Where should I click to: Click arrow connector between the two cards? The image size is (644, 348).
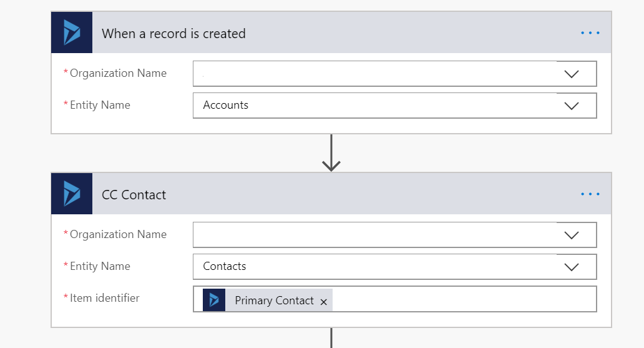[331, 152]
